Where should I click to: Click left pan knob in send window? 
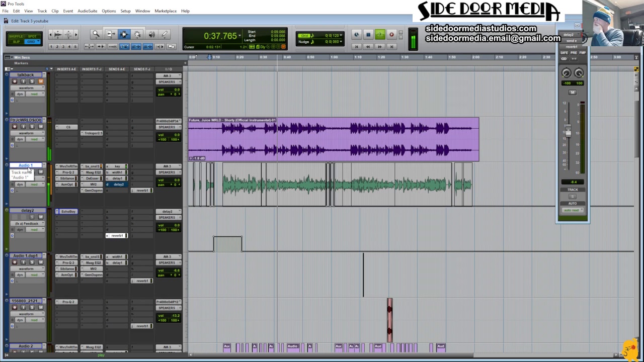pos(567,73)
